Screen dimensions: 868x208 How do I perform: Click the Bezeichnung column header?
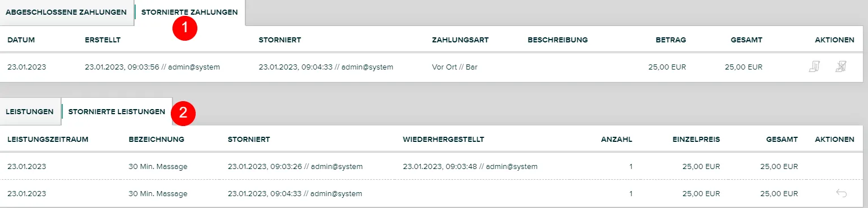pos(157,139)
